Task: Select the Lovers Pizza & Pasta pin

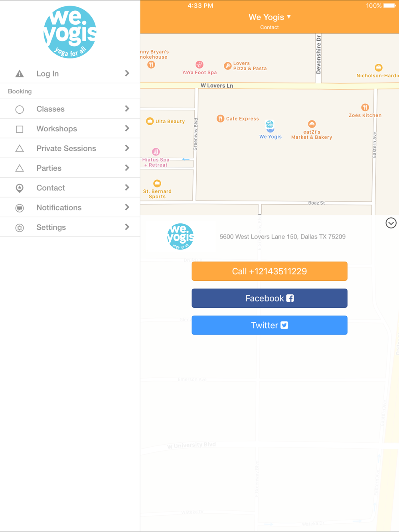Action: tap(228, 66)
